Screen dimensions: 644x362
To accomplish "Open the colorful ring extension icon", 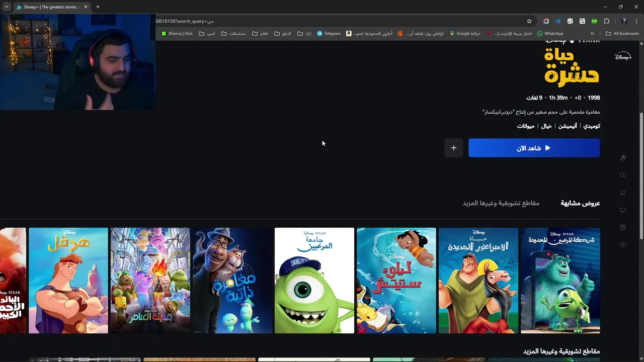I will click(546, 21).
